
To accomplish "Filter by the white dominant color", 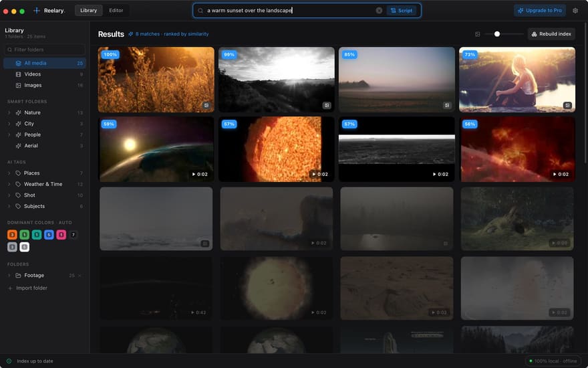I will [x=24, y=247].
